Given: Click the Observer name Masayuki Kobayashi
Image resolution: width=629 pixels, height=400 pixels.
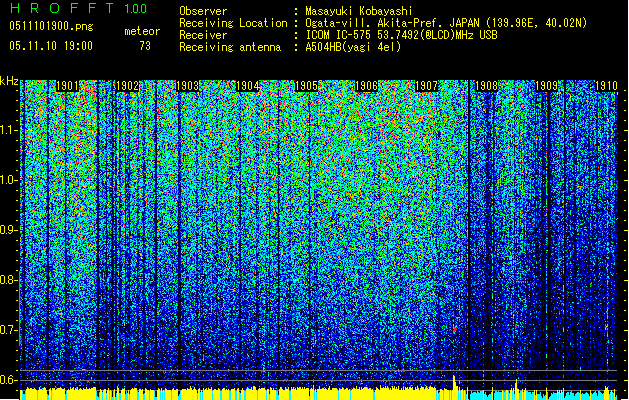Looking at the screenshot, I should tap(359, 11).
